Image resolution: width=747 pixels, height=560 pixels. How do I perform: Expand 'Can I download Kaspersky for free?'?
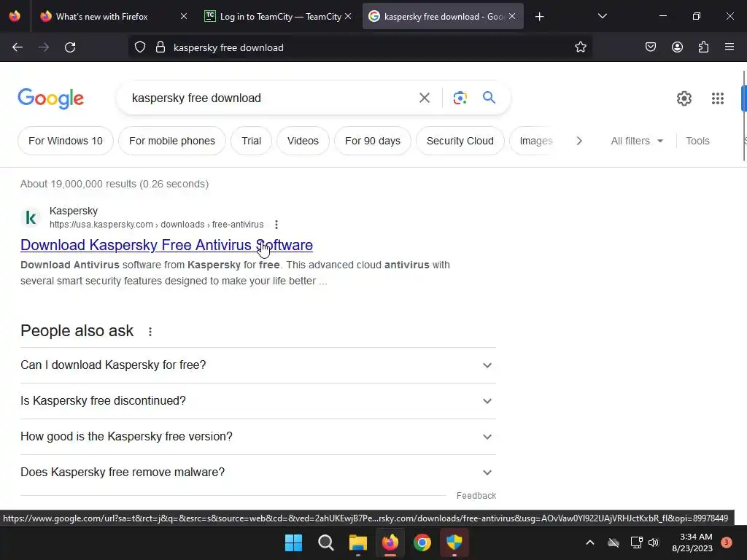258,365
